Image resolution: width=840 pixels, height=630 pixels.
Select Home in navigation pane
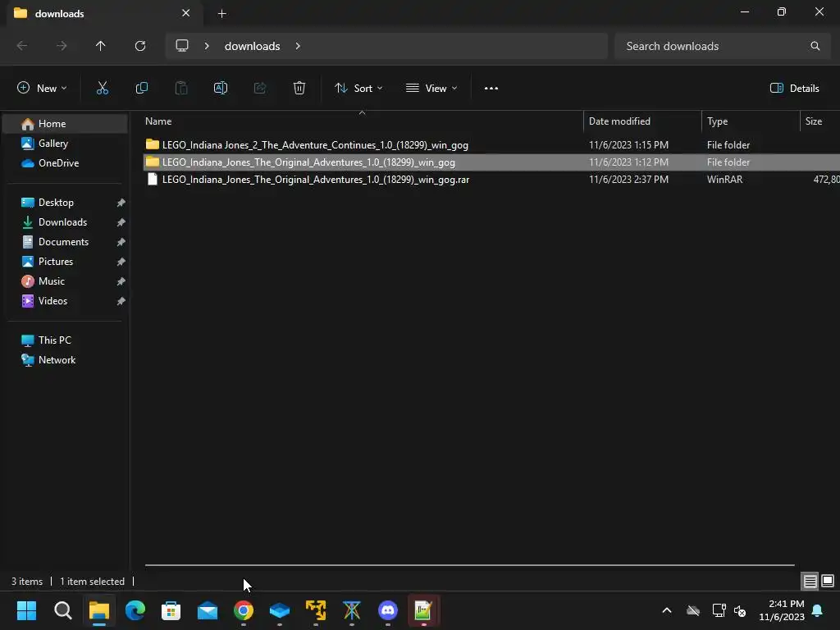point(66,124)
